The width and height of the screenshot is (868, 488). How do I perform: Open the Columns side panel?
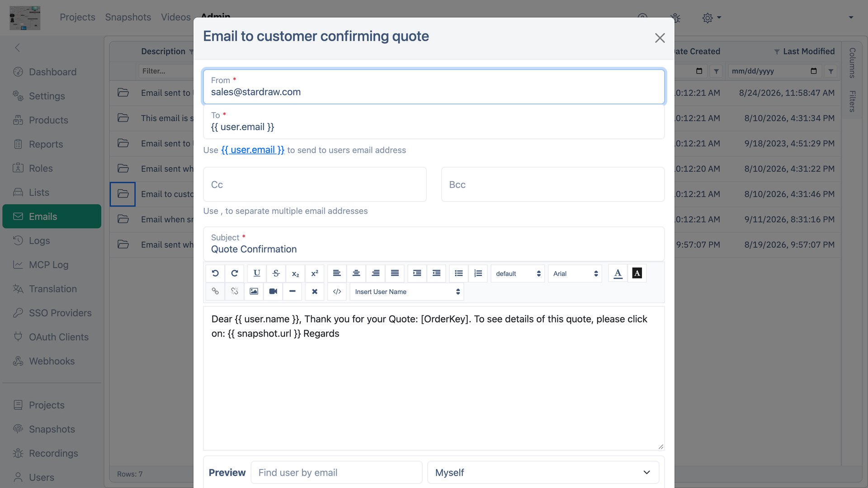(x=852, y=63)
